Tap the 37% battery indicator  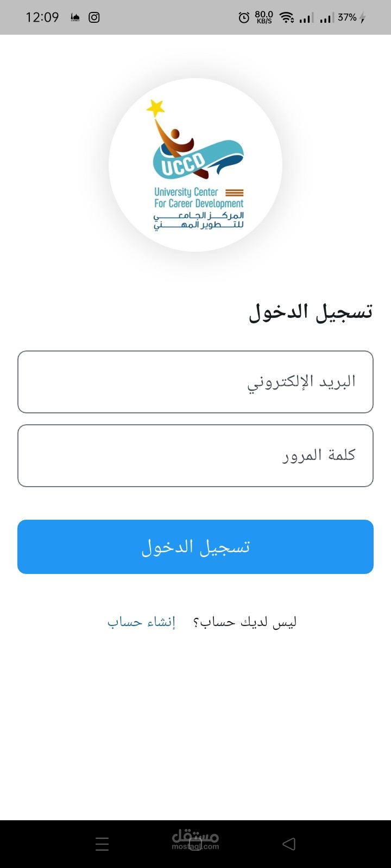[351, 18]
